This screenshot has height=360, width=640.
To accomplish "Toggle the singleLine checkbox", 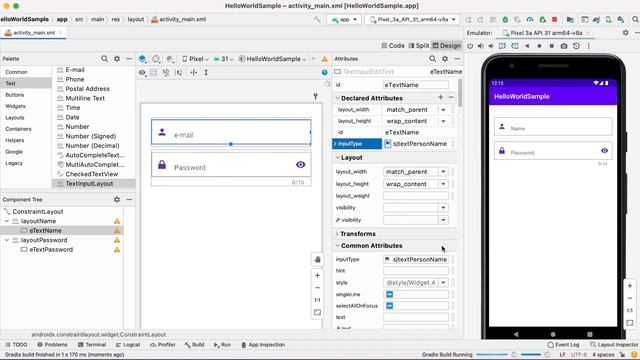I will (389, 294).
